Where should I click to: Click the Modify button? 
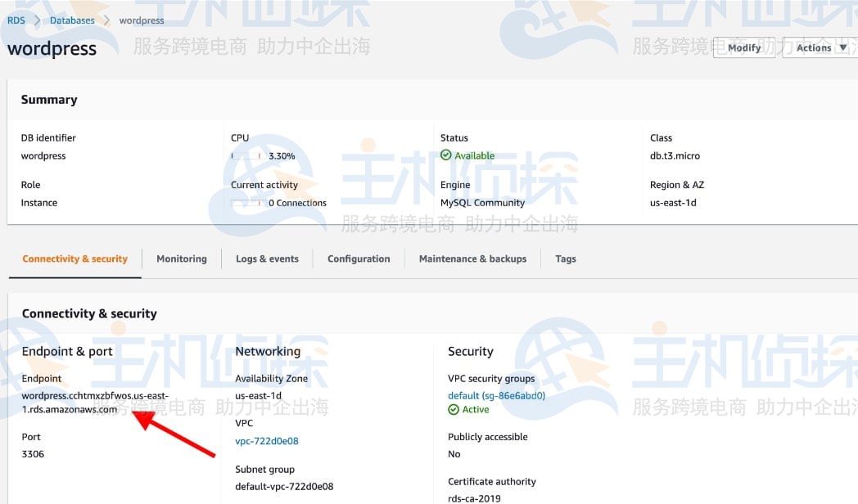click(743, 47)
